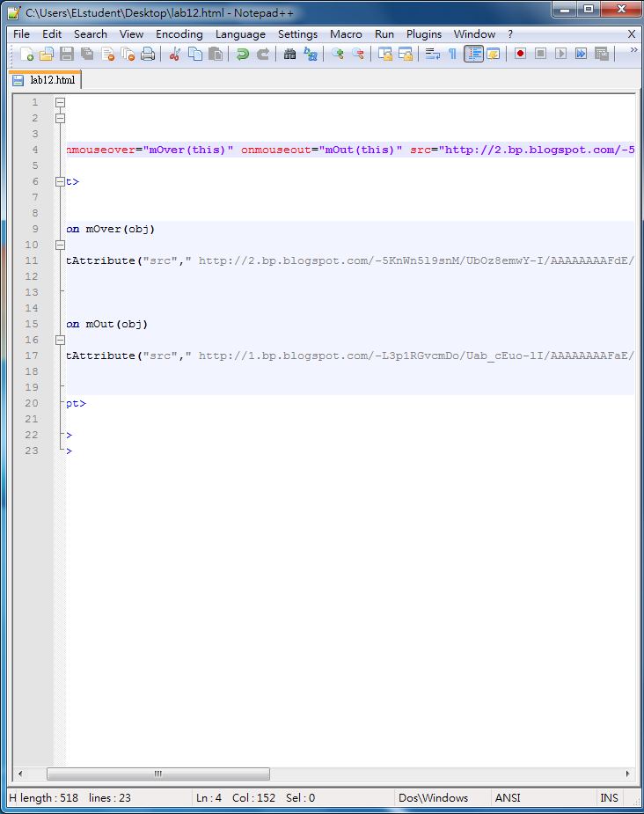Create a new file with New icon

(26, 54)
